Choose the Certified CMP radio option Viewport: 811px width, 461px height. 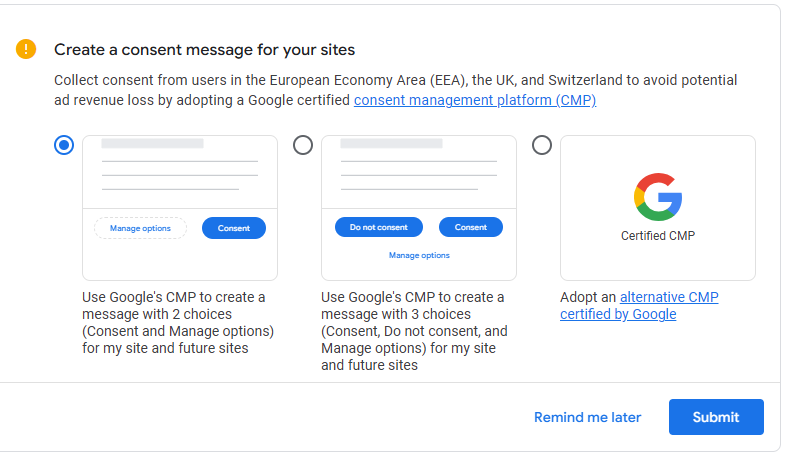542,145
